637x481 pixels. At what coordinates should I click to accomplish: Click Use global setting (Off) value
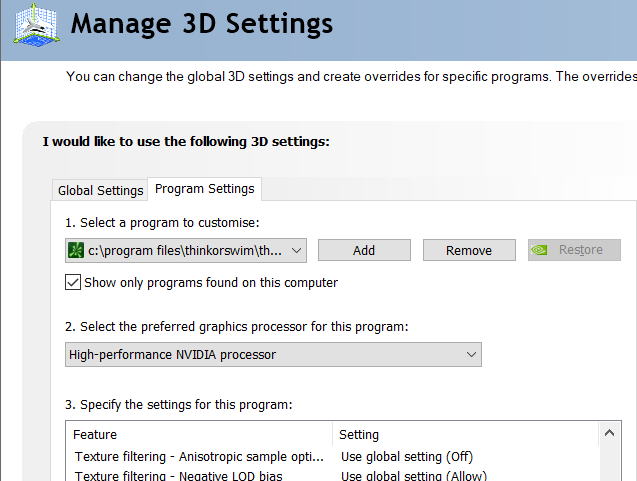coord(407,457)
